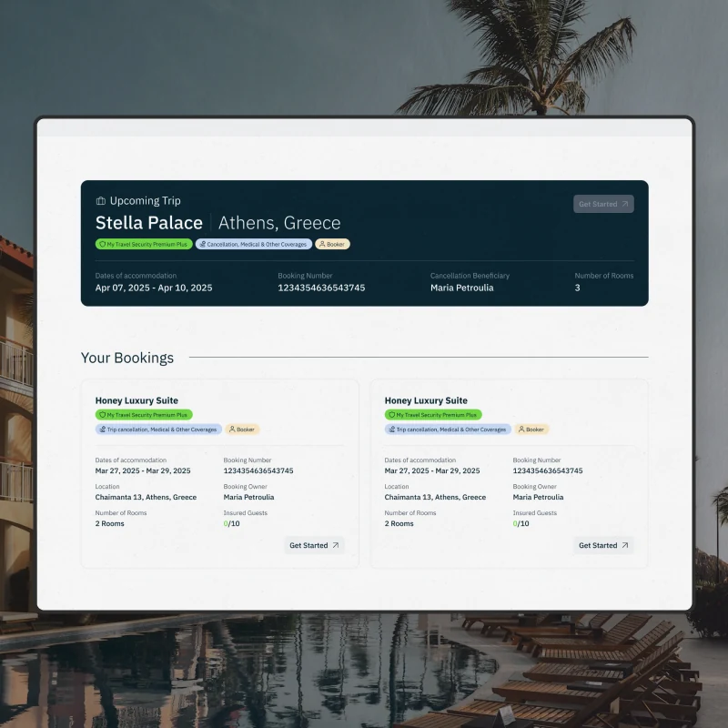
Task: Click Get Started in the left booking card
Action: tap(314, 545)
